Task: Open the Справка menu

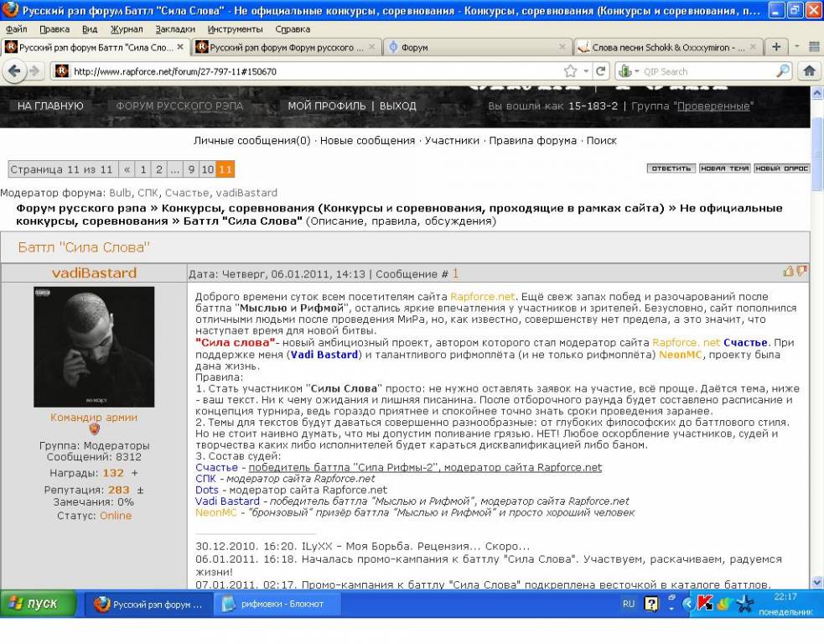Action: click(x=293, y=29)
